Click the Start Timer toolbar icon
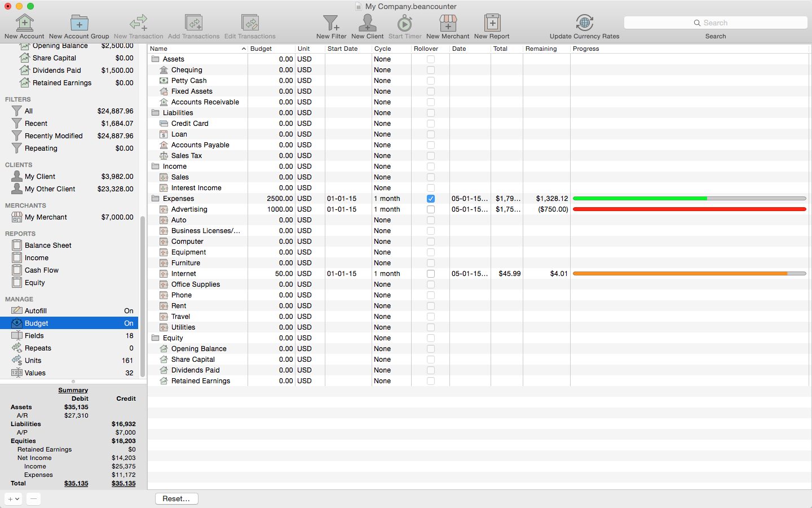Viewport: 812px width, 508px height. (405, 23)
